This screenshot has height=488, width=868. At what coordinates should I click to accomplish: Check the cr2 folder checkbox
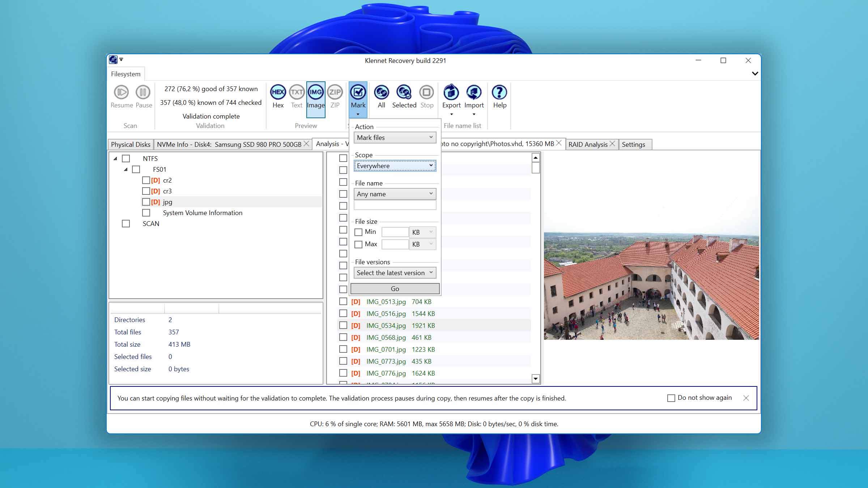click(146, 180)
